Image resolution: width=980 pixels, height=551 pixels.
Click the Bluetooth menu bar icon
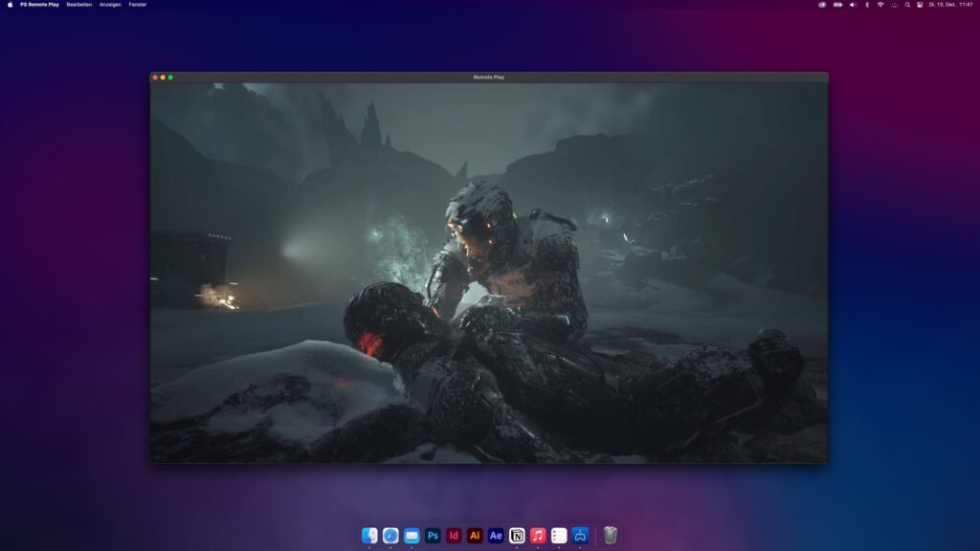tap(866, 4)
